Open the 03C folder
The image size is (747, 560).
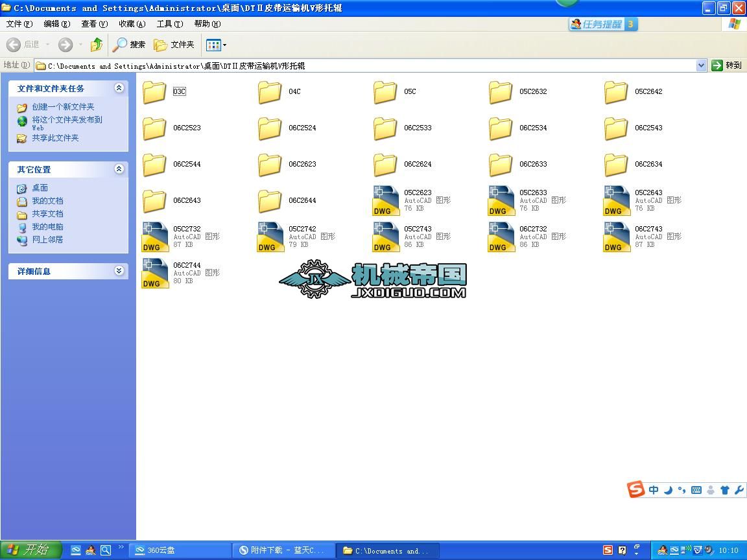coord(154,92)
